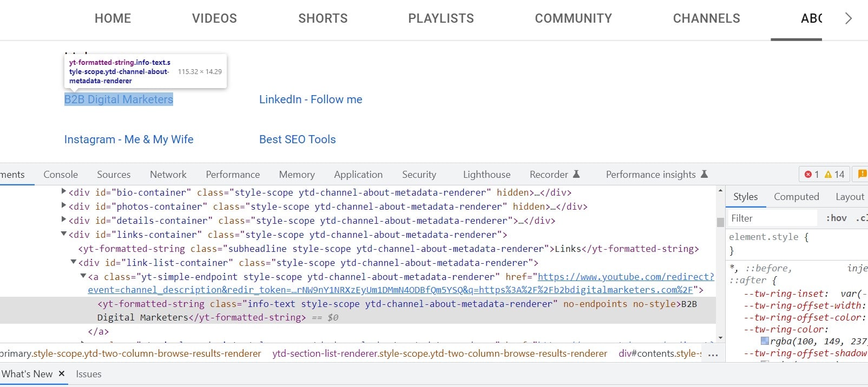Click the youtube.com/redirect href link in DOM
The image size is (868, 387).
pos(401,283)
